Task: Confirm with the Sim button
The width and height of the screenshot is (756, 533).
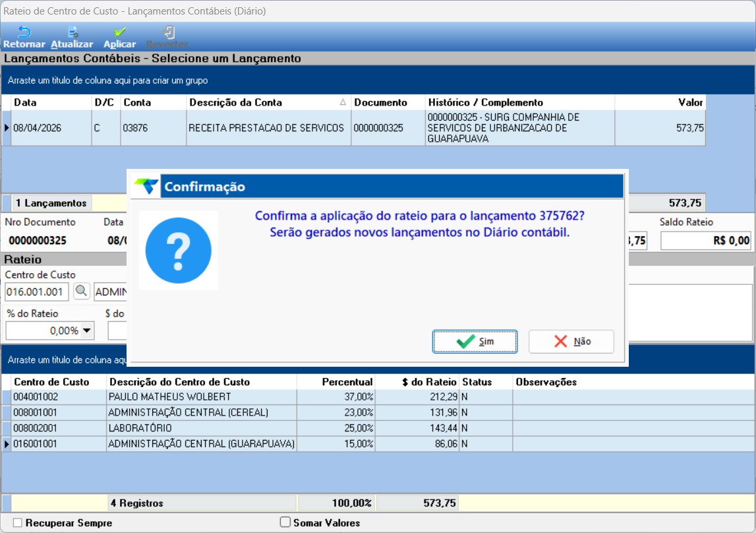Action: 475,342
